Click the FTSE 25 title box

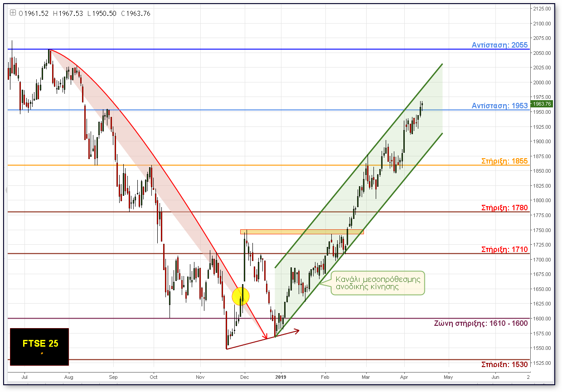pyautogui.click(x=39, y=347)
